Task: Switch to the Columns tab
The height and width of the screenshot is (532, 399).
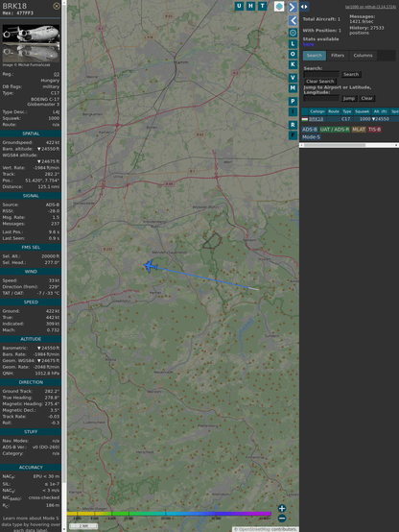Action: click(364, 56)
